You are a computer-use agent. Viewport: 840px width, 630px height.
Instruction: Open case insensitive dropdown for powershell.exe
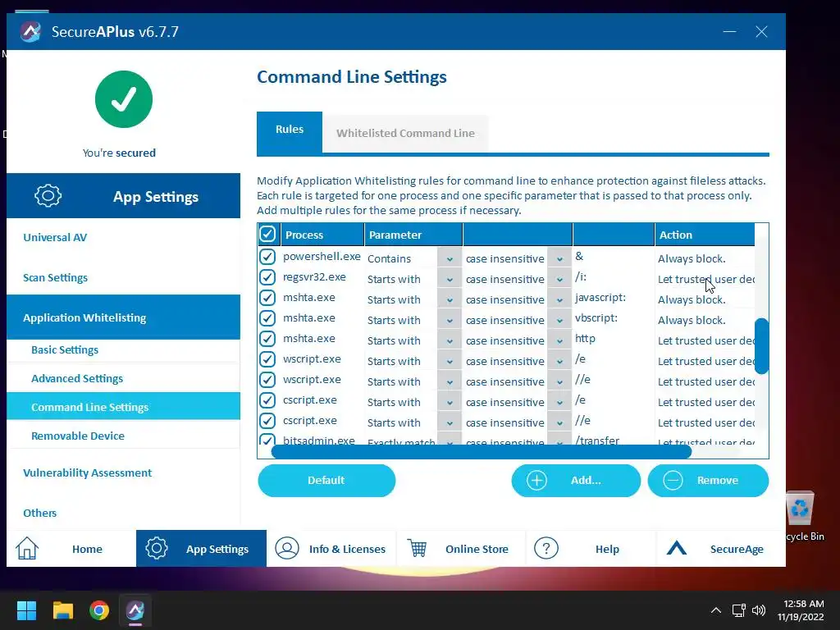coord(559,258)
